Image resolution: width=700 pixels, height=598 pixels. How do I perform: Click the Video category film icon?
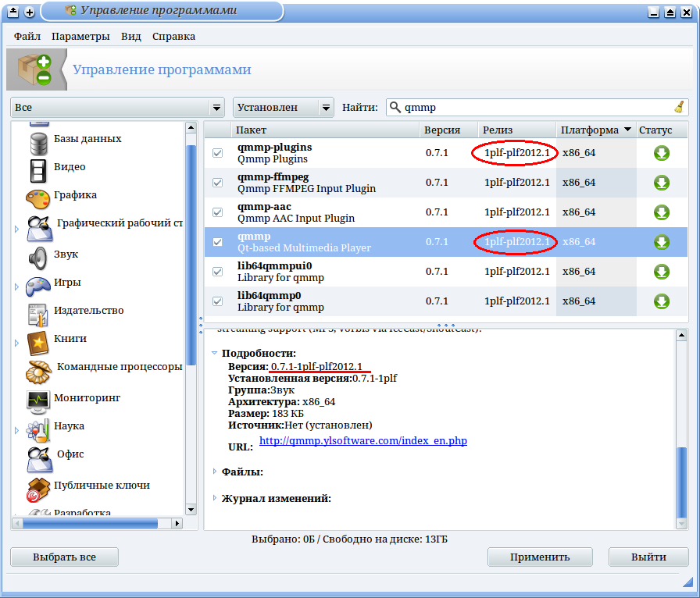[37, 168]
